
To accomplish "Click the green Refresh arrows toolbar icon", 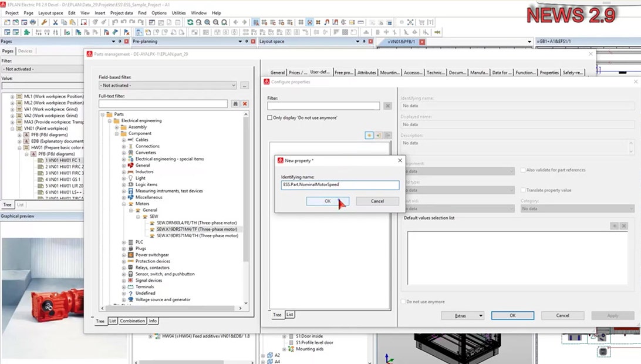I will (190, 22).
